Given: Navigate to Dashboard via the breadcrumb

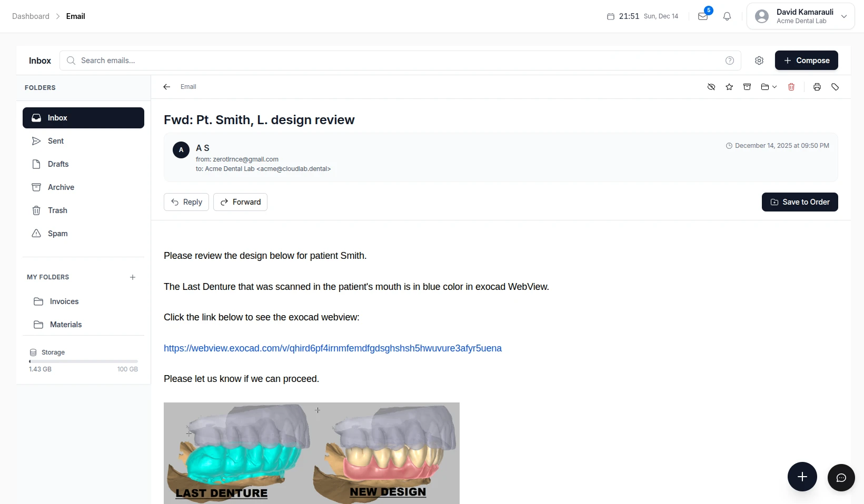Looking at the screenshot, I should pyautogui.click(x=30, y=16).
